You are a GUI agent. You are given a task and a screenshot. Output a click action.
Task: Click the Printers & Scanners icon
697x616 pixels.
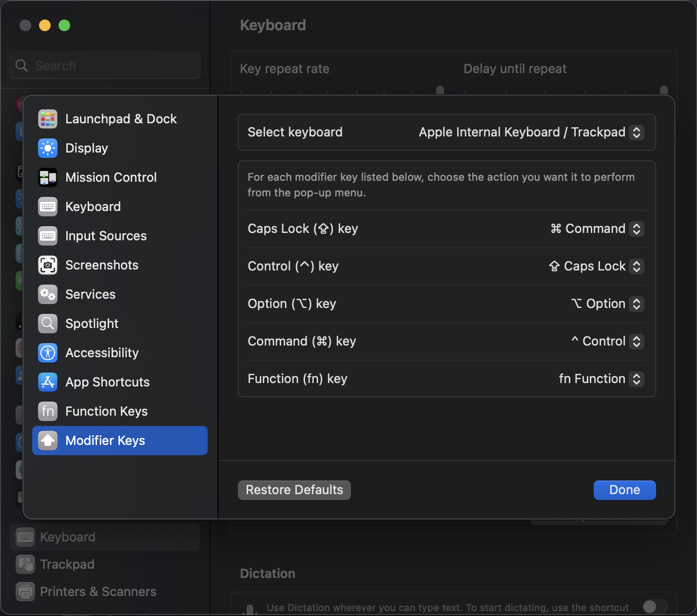tap(25, 592)
